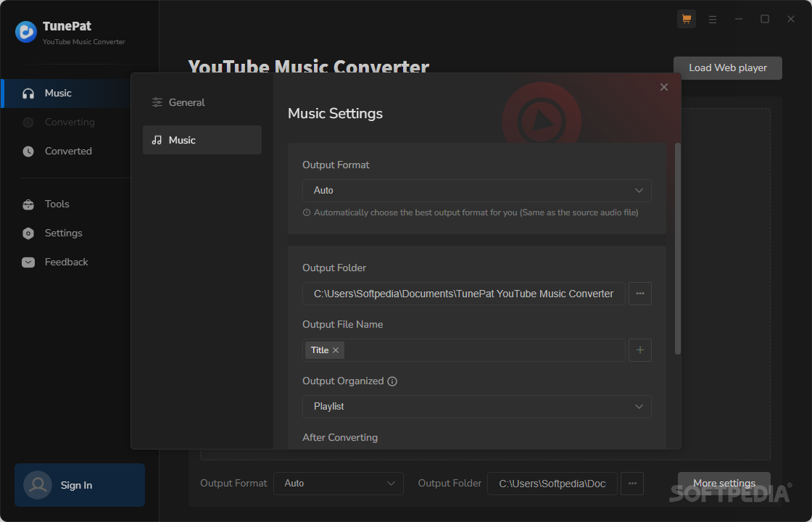The image size is (812, 522).
Task: Open the shopping cart purchase icon
Action: (686, 19)
